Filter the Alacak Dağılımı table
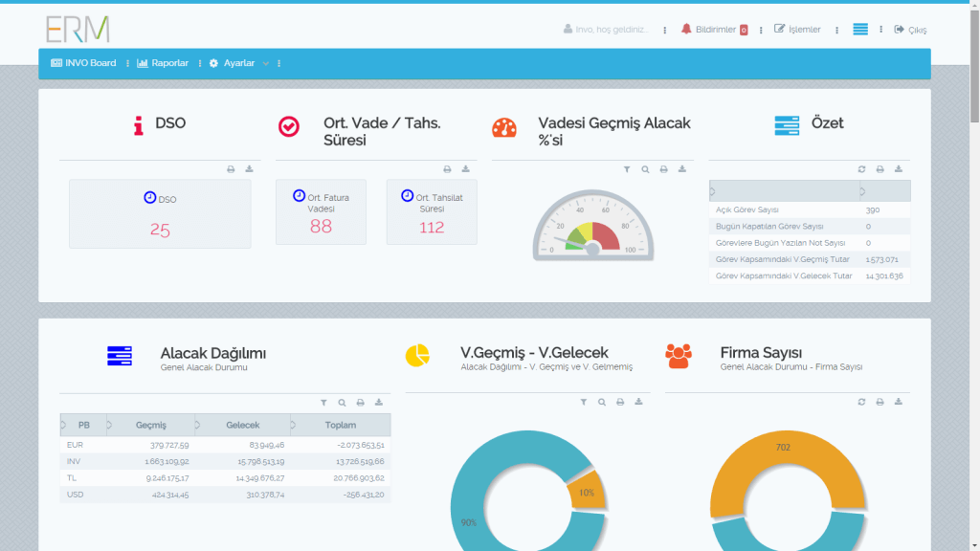Viewport: 980px width, 551px height. tap(323, 403)
